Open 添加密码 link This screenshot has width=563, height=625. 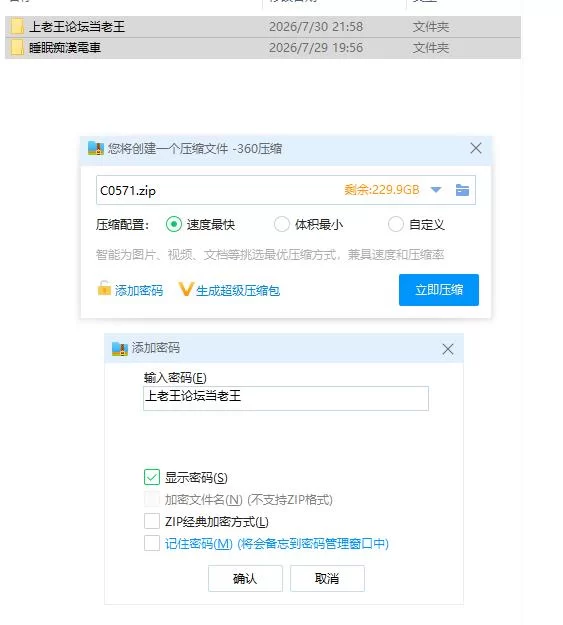click(139, 291)
